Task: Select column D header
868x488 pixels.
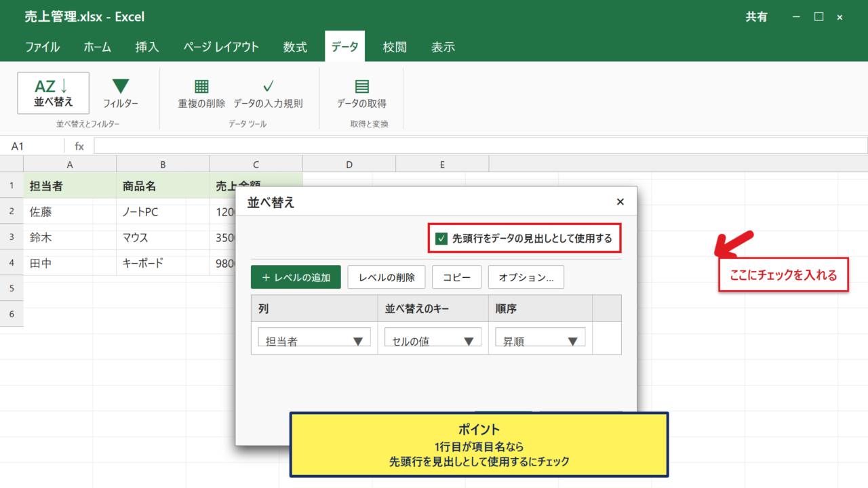Action: [x=349, y=164]
